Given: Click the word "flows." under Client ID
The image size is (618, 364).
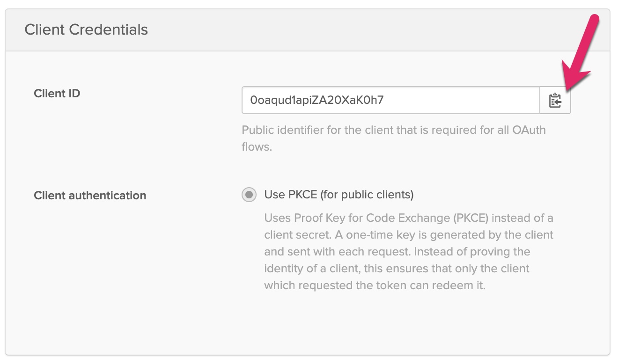Looking at the screenshot, I should pyautogui.click(x=257, y=147).
